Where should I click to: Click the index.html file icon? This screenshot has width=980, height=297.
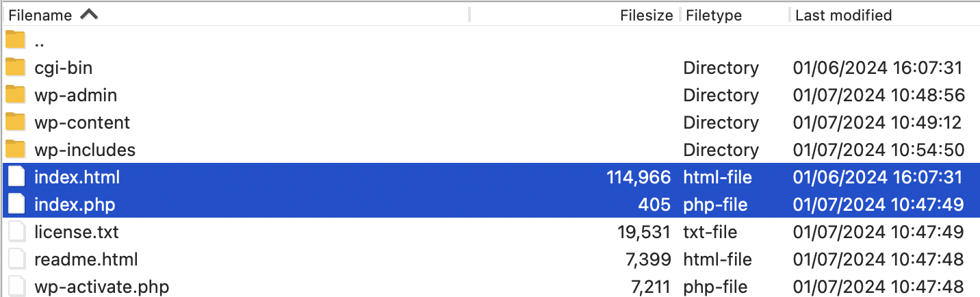(x=16, y=177)
